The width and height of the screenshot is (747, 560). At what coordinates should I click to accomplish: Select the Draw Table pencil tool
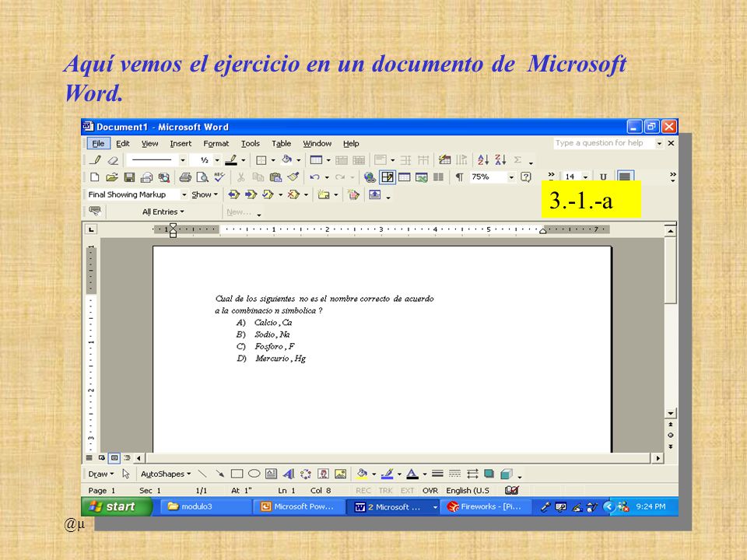95,160
